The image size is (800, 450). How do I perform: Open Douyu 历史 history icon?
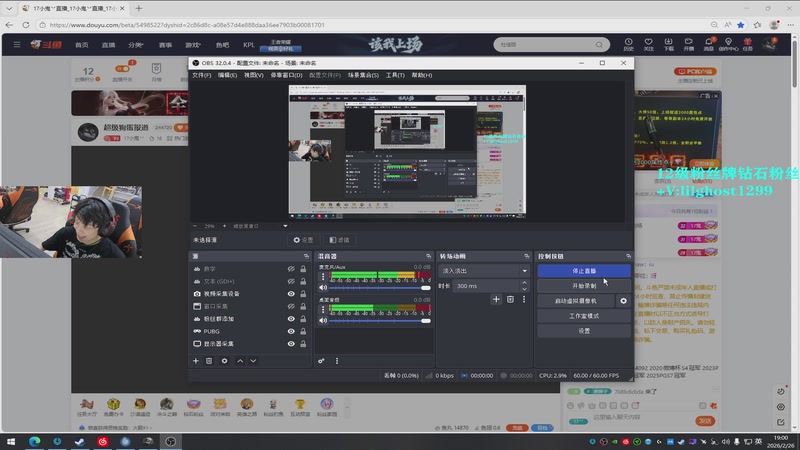(x=629, y=44)
